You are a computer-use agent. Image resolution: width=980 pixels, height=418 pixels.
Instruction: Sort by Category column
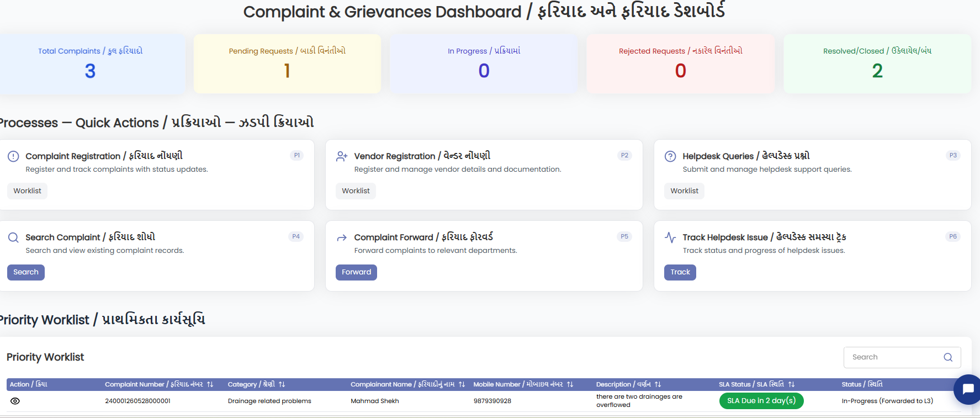[282, 384]
